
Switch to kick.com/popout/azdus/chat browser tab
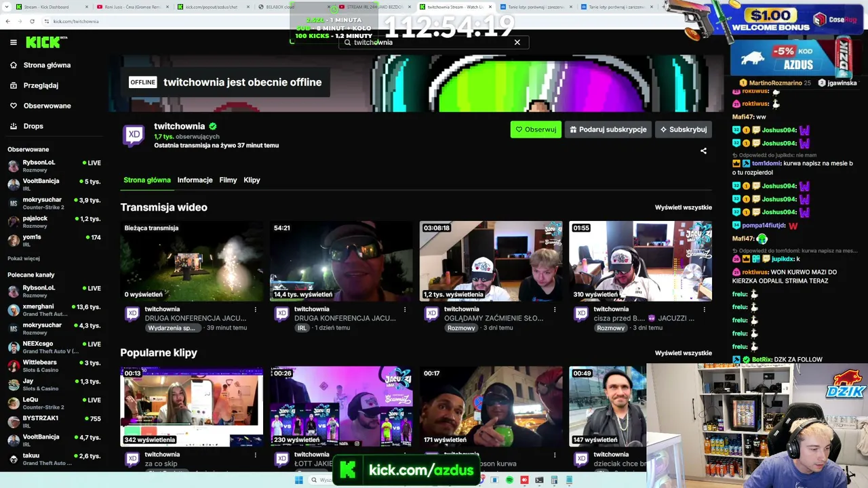(214, 7)
